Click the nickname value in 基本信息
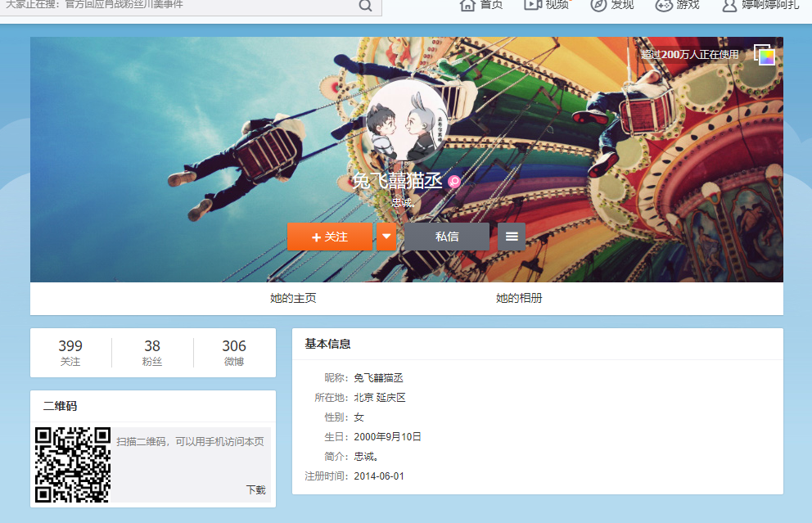812x523 pixels. coord(378,378)
